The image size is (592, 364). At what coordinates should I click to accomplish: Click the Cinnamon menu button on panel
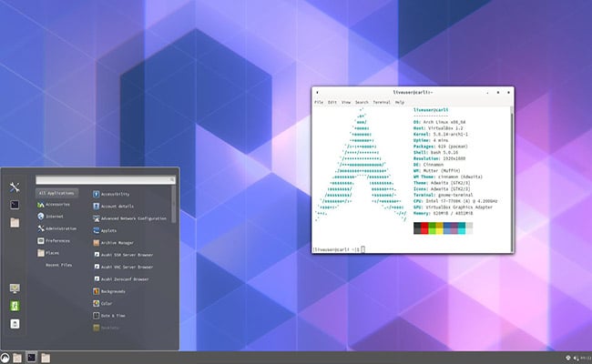click(x=5, y=358)
